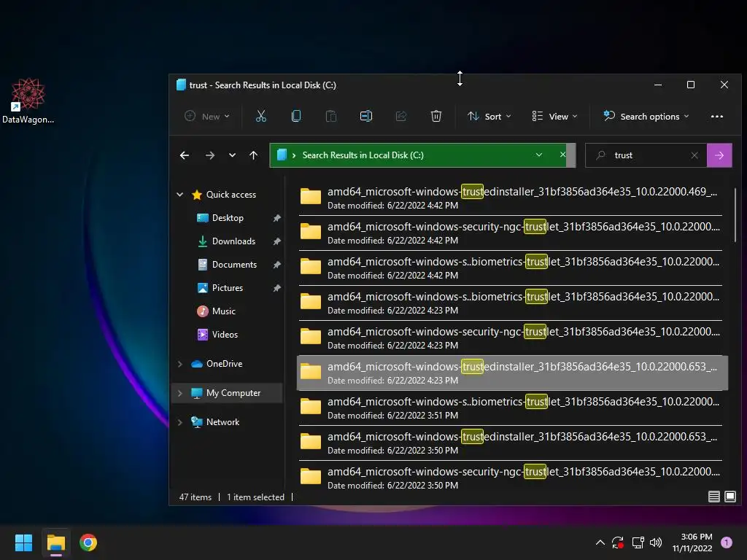Viewport: 747px width, 560px height.
Task: Expand address bar history dropdown
Action: [539, 155]
